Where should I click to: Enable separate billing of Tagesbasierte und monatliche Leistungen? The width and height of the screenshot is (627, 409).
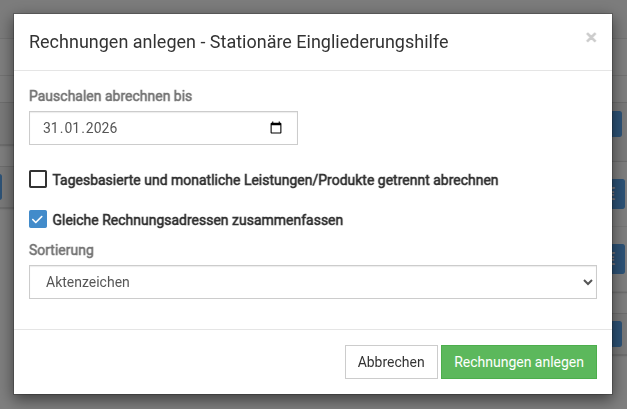[38, 180]
